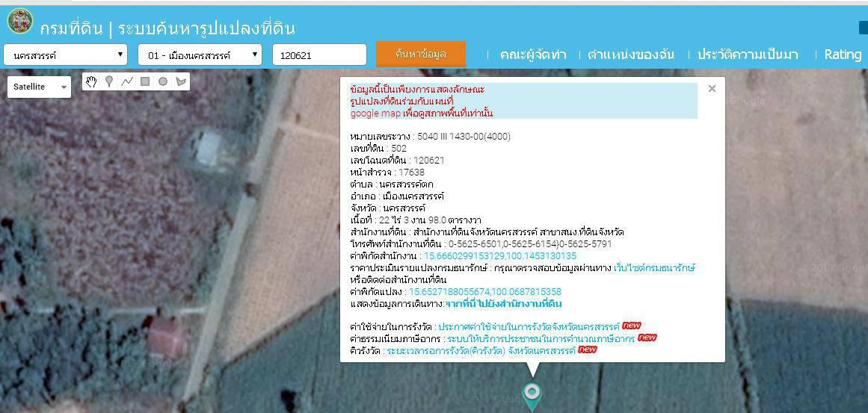The width and height of the screenshot is (868, 413).
Task: Close the land parcel info popup
Action: [712, 88]
